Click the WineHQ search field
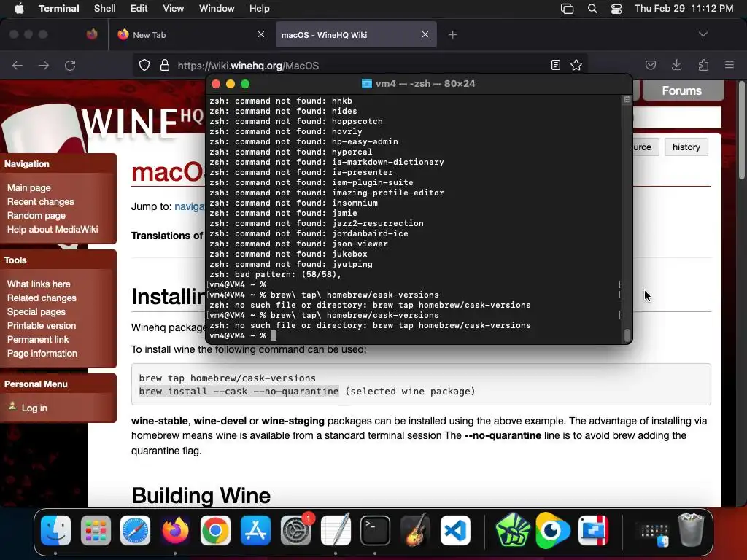 [x=677, y=117]
